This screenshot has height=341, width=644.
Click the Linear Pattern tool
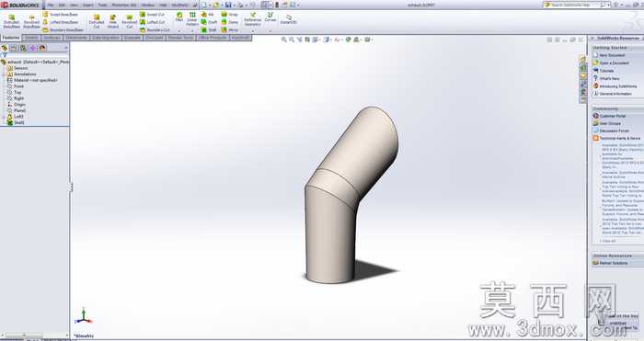coord(192,19)
